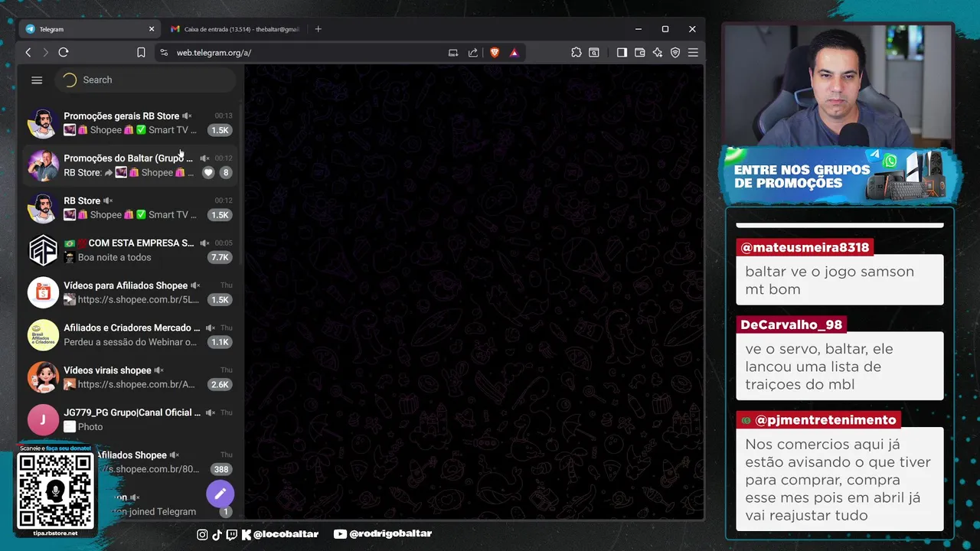Open Vídeos para Afiliados Shopee chat
Image resolution: width=980 pixels, height=551 pixels.
(130, 292)
